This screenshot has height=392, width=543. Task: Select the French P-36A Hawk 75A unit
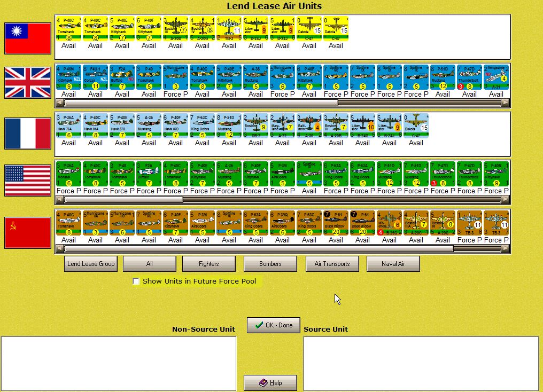click(68, 126)
